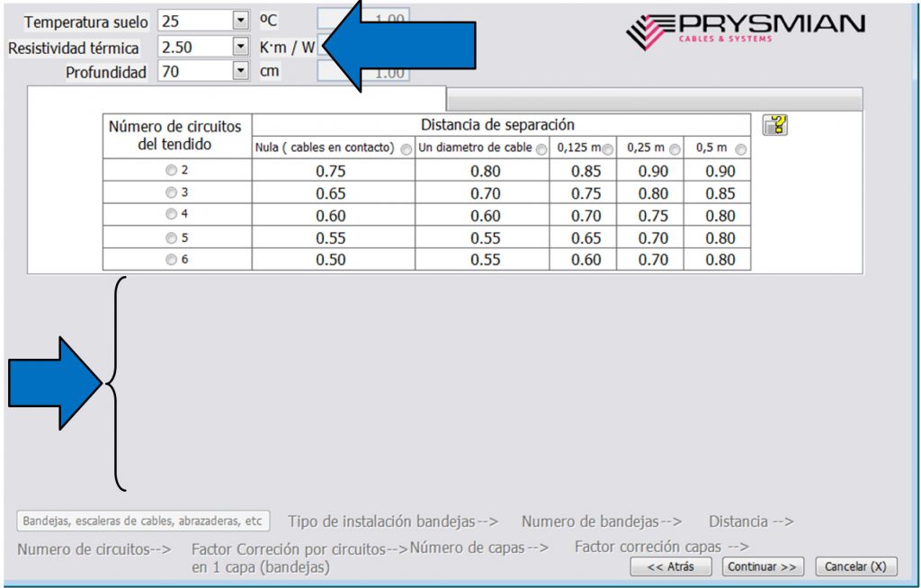Click the 'Numero de circuitos-->' label
921x588 pixels.
(x=94, y=549)
